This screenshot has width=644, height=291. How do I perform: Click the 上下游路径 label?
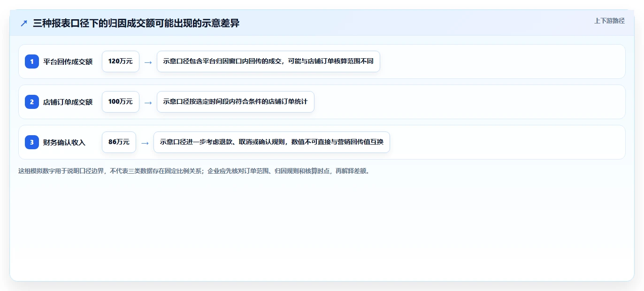609,21
